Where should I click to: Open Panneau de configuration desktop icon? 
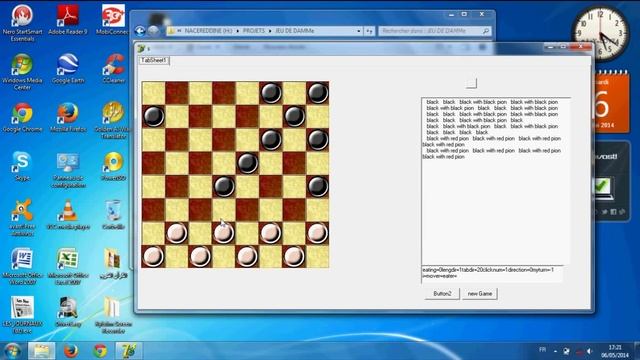(68, 169)
